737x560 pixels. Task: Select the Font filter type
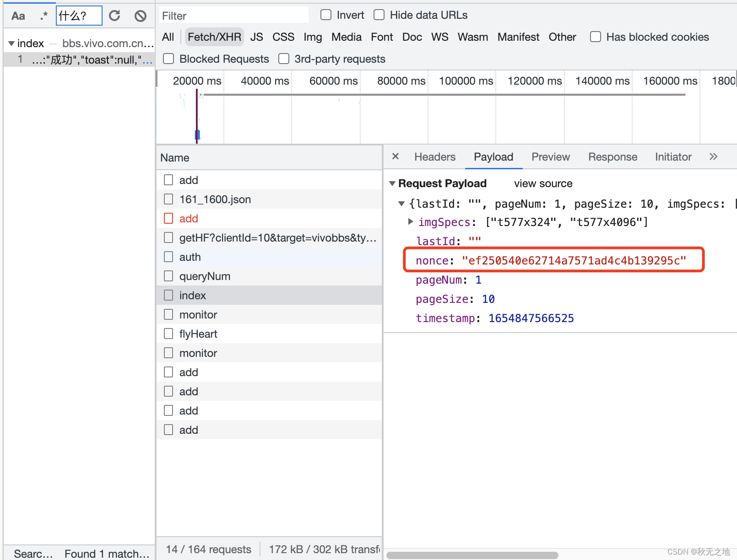point(382,37)
